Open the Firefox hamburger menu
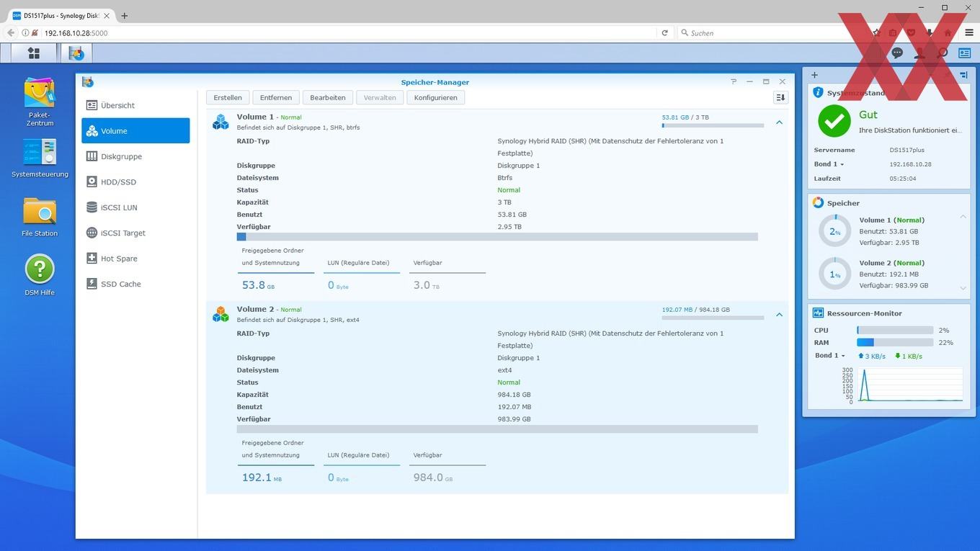Screen dimensions: 980x551 (969, 32)
